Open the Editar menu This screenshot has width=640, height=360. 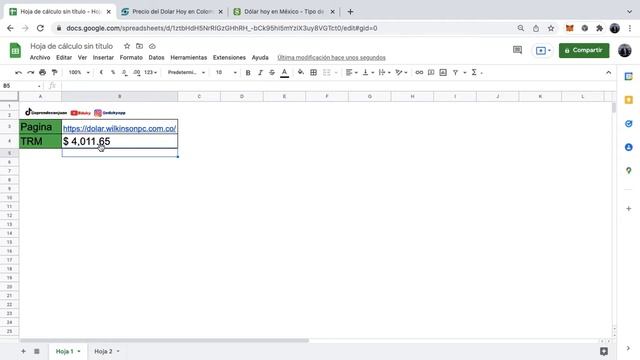coord(64,58)
